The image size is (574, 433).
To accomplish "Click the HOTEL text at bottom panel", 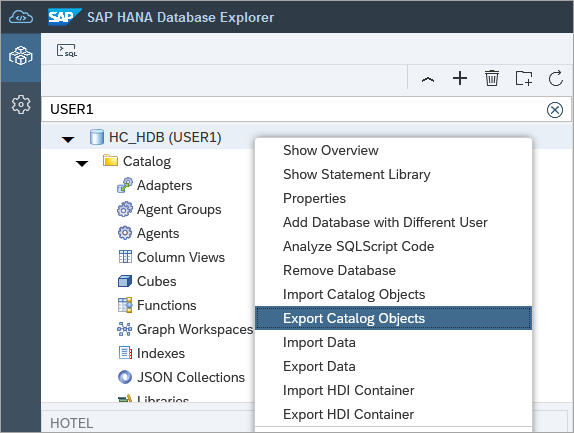I will tap(71, 423).
